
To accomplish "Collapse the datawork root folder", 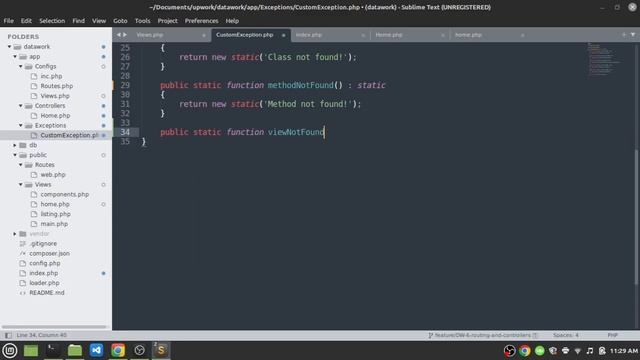I will (x=9, y=47).
